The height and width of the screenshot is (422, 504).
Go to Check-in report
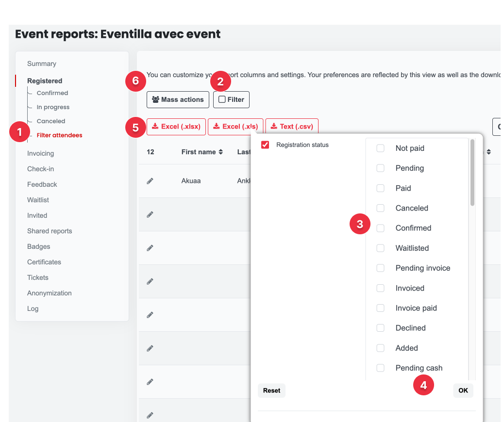40,169
